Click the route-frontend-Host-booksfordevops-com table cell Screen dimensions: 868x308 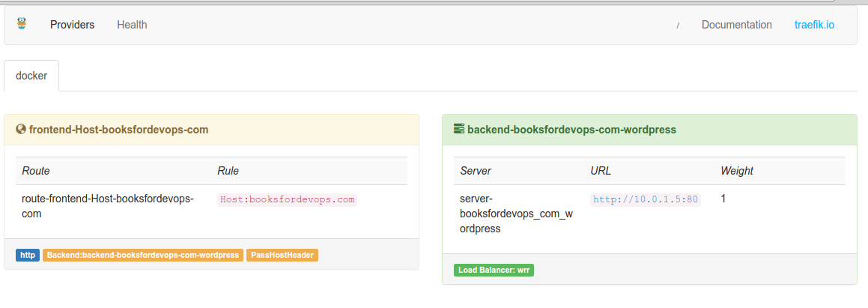[108, 206]
